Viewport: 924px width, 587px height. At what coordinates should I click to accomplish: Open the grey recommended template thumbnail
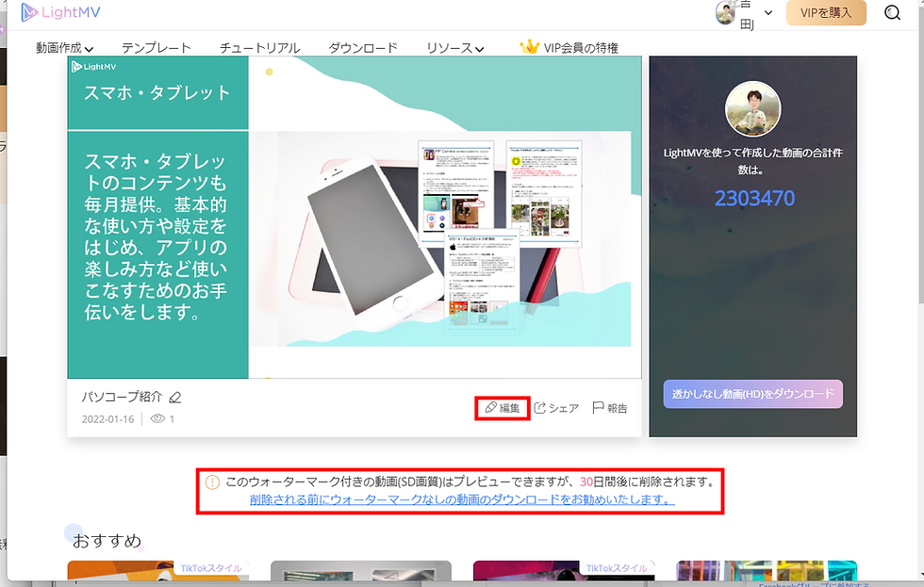point(360,571)
